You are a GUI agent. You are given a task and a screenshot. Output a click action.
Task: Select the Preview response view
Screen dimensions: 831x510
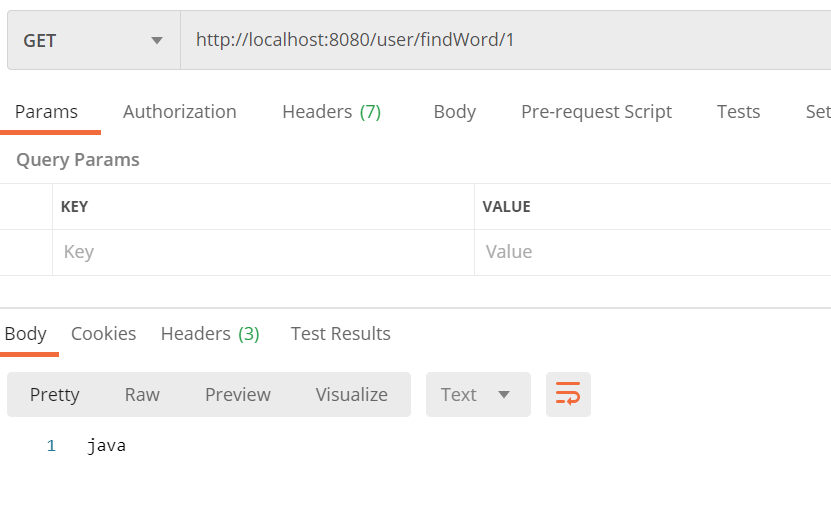[x=238, y=394]
